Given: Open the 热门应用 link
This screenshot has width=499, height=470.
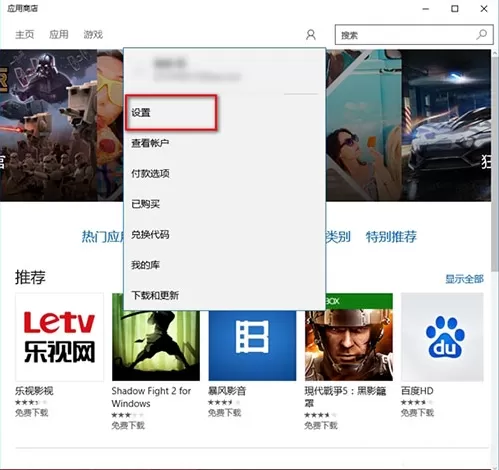Looking at the screenshot, I should tap(103, 237).
